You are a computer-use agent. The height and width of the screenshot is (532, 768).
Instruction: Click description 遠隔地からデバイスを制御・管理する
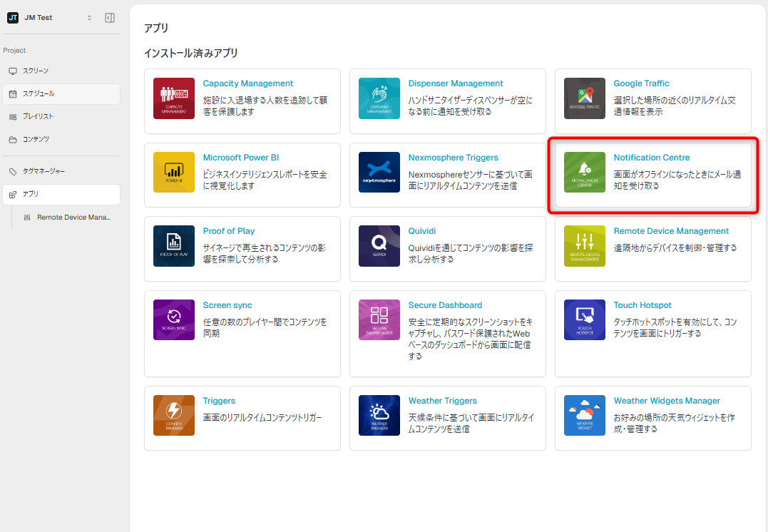pos(675,248)
